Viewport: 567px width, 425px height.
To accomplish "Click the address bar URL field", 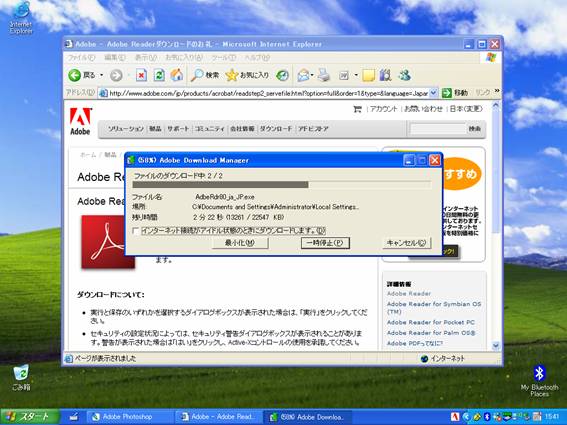I will (x=269, y=93).
